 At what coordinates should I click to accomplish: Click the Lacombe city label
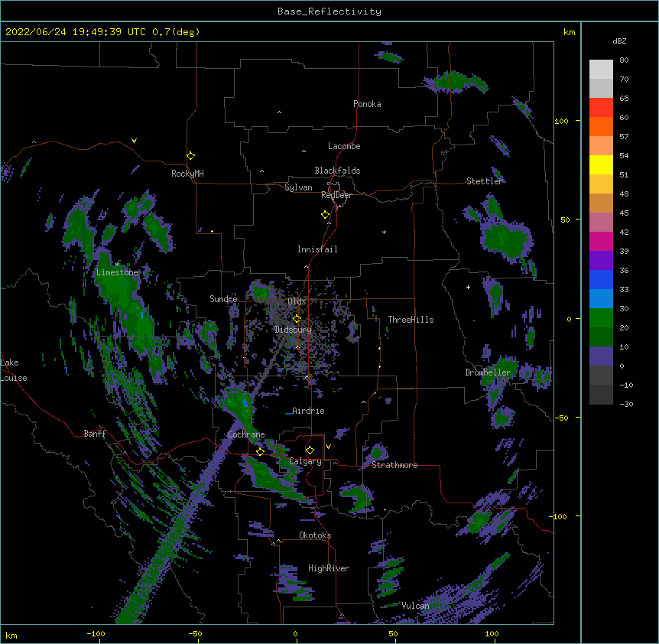pyautogui.click(x=344, y=146)
